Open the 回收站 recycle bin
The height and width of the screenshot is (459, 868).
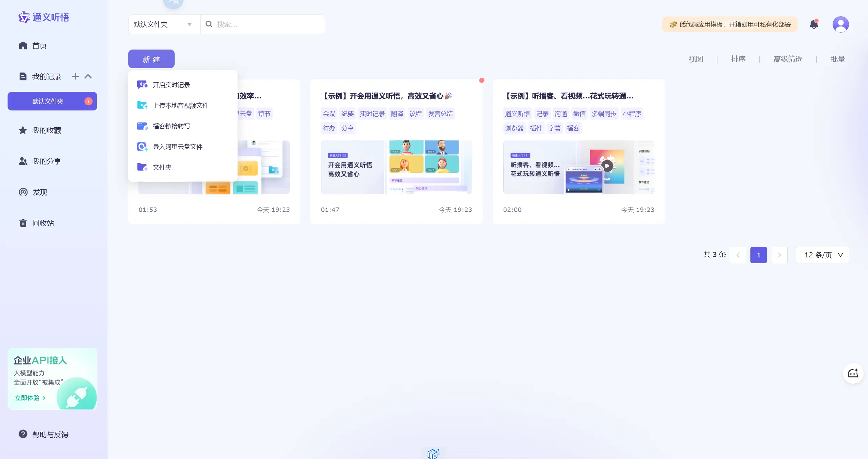click(43, 223)
